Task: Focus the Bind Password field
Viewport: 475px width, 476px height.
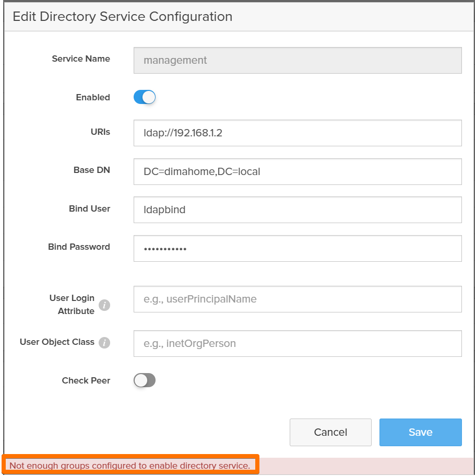Action: click(298, 248)
